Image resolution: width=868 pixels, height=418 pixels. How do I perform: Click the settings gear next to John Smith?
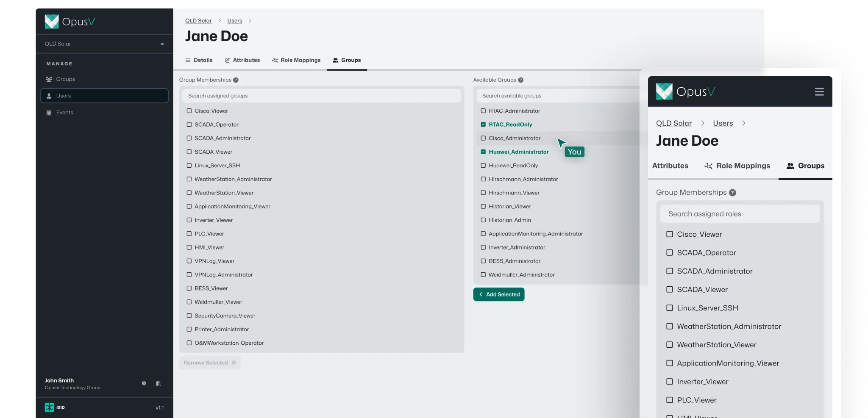[144, 383]
